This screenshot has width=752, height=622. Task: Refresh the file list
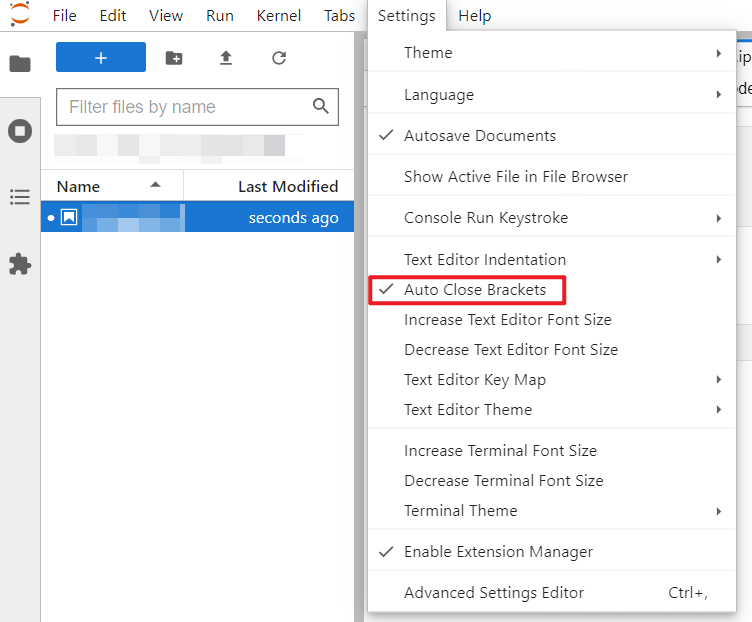coord(279,58)
